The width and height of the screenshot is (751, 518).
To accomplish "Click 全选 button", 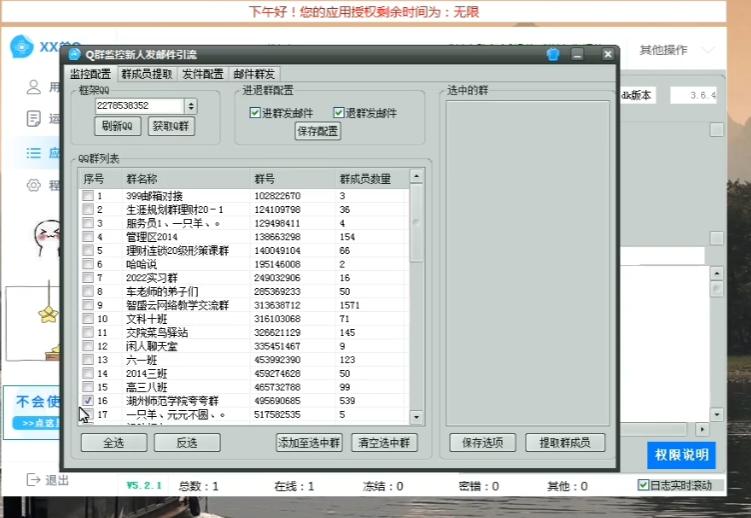I will (114, 443).
